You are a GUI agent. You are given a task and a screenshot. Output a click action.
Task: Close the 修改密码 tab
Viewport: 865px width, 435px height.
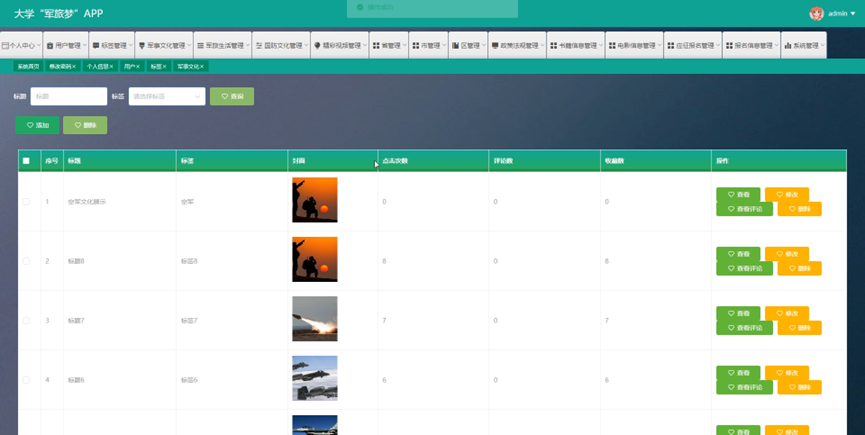(74, 67)
